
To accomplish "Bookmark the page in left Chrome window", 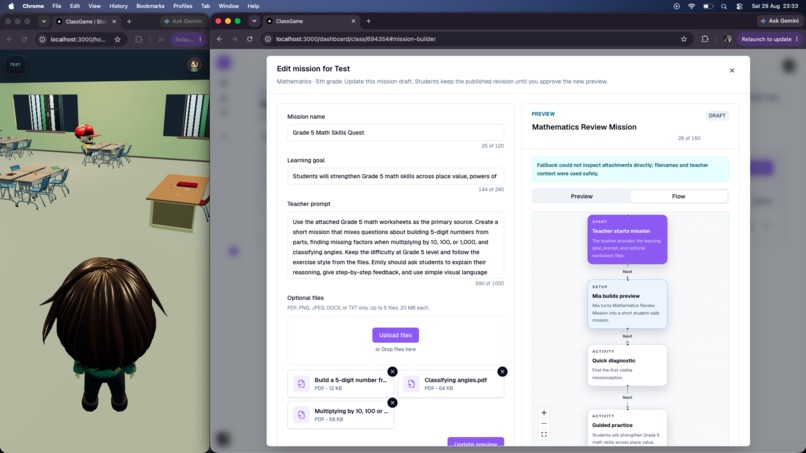I will tap(118, 40).
